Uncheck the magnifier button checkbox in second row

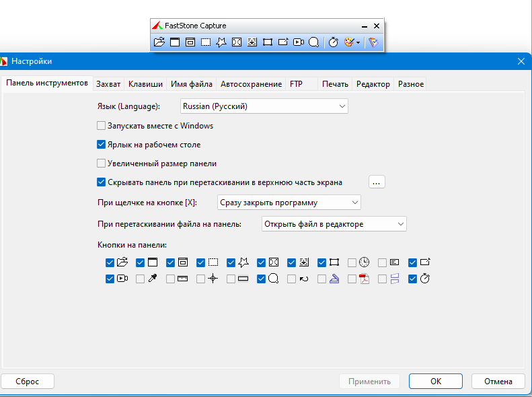[x=261, y=279]
